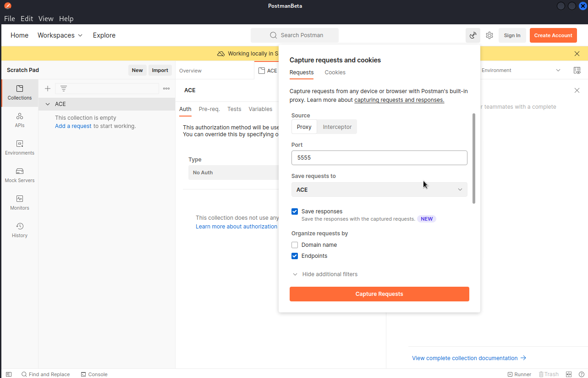Open the Mock Servers sidebar panel

(20, 175)
